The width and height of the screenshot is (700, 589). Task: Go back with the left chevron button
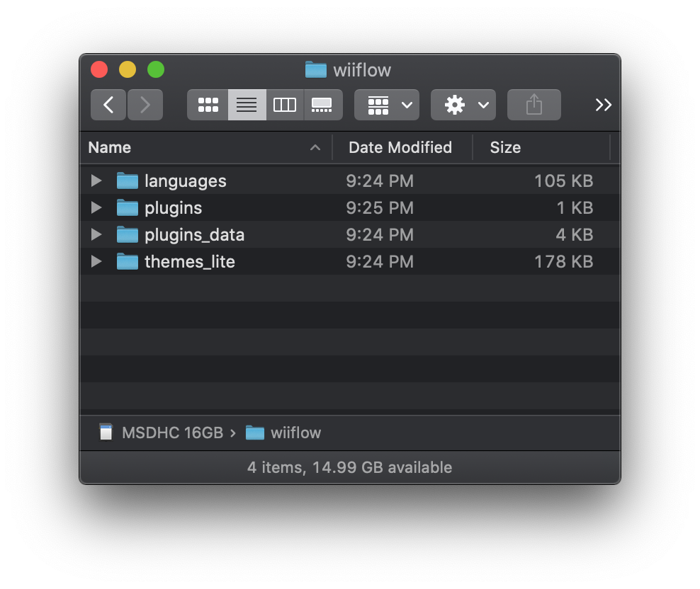tap(108, 105)
